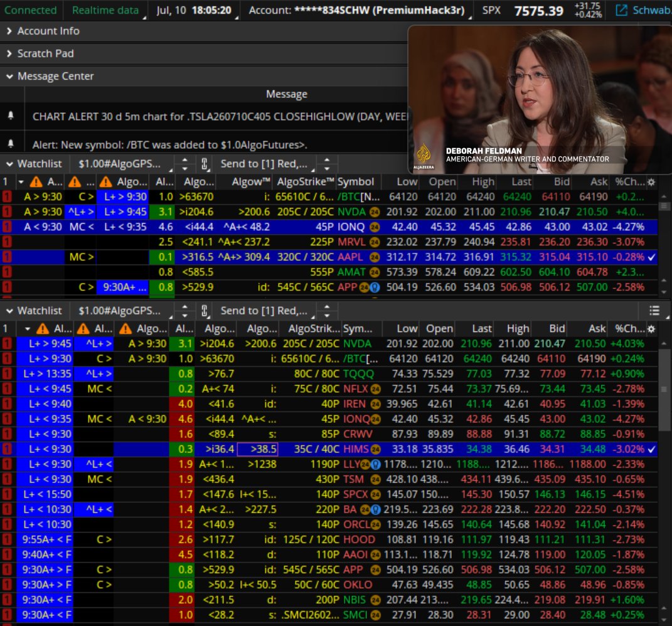
Task: Collapse the upper Watchlist gadget chevron
Action: (x=9, y=164)
